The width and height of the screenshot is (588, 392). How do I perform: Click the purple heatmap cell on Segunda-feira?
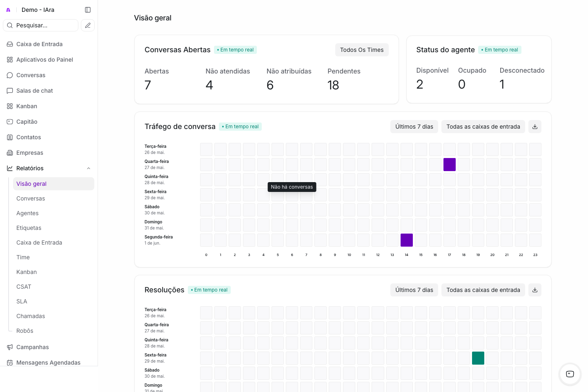(407, 240)
